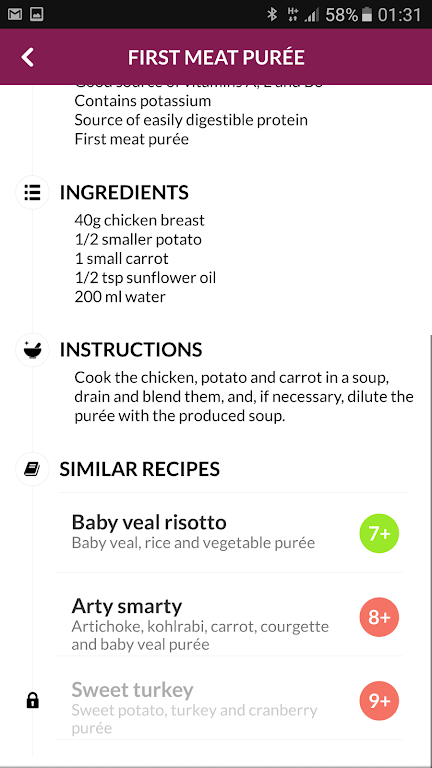
Task: Tap the 8+ age badge
Action: (379, 617)
